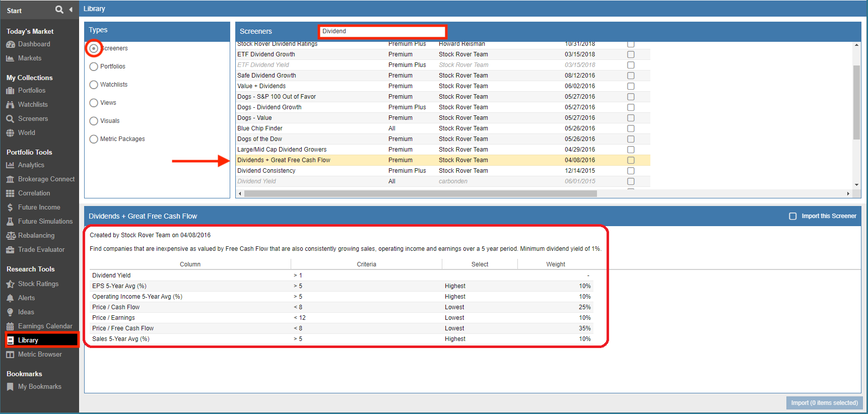This screenshot has width=868, height=414.
Task: Select the Metric Packages radio button
Action: coord(94,139)
